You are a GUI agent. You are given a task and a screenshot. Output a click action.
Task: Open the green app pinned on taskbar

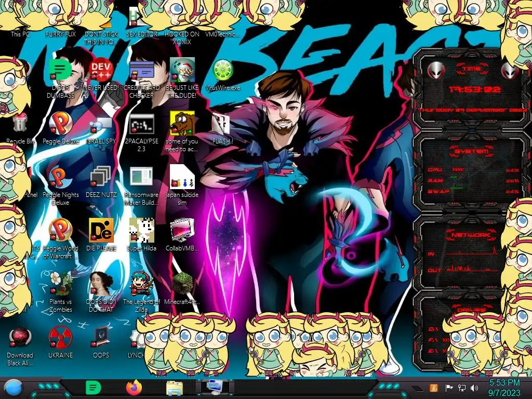(94, 388)
